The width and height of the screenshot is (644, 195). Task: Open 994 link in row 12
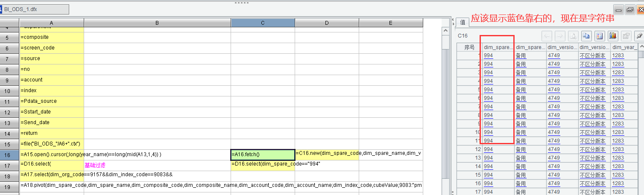[x=488, y=149]
